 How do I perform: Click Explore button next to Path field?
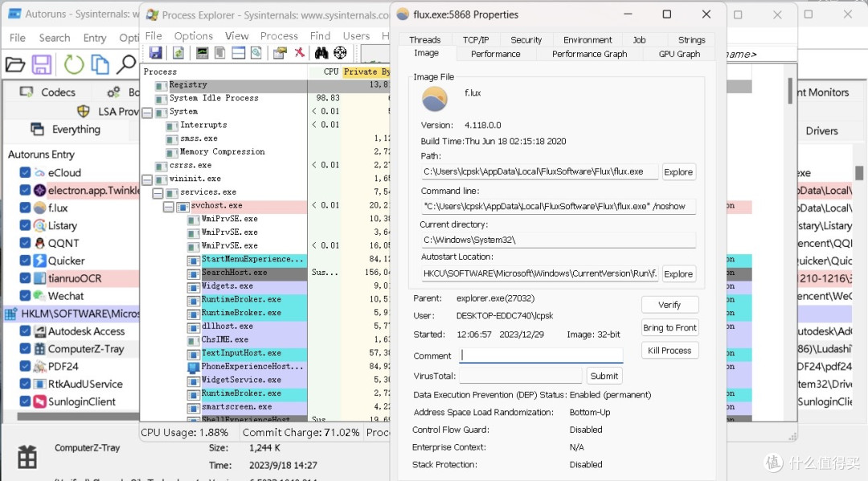tap(678, 172)
